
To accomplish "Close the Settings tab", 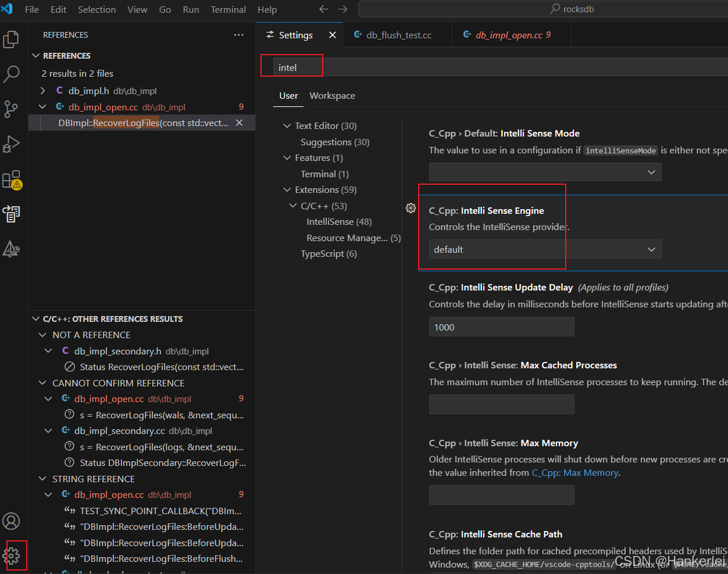I will (333, 35).
